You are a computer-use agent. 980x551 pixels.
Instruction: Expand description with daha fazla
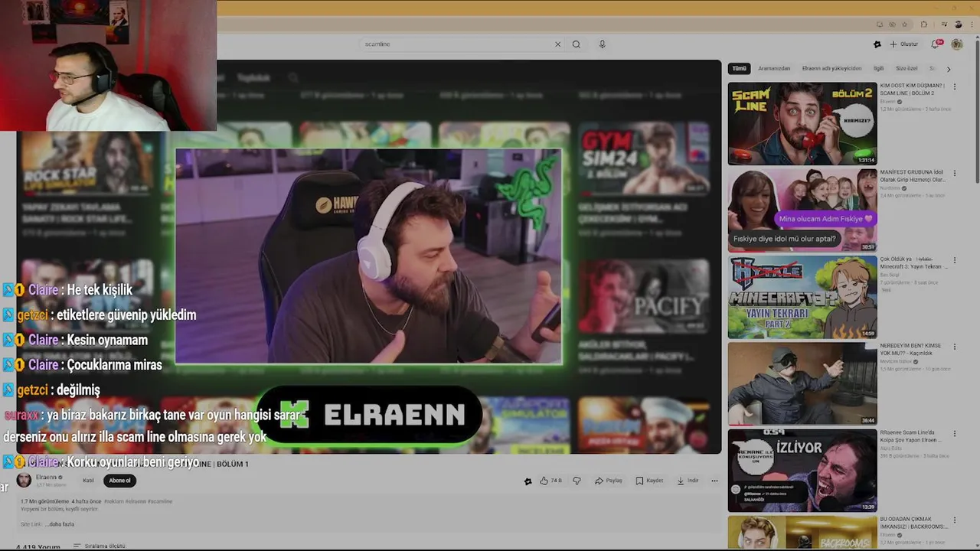[x=60, y=524]
